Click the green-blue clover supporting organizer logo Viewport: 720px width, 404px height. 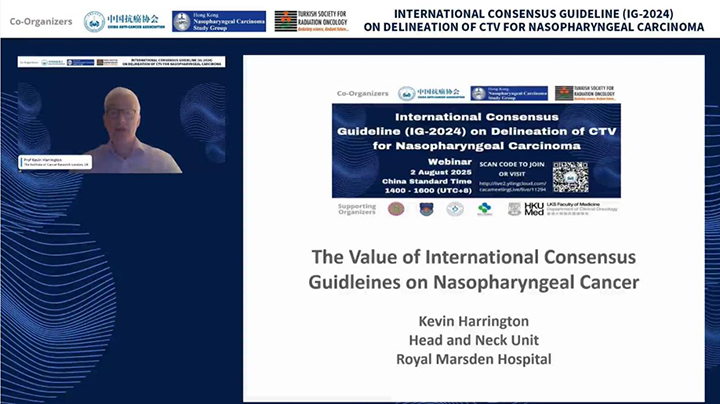[484, 209]
